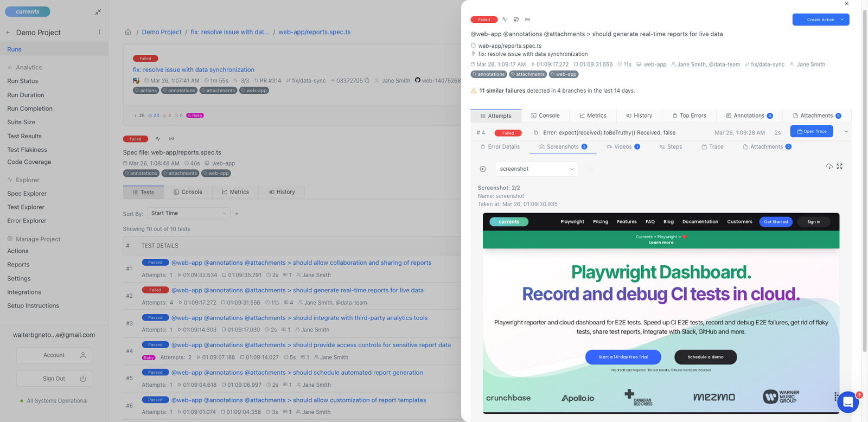This screenshot has height=422, width=868.
Task: Open test 'should schedule automated report generation'
Action: point(297,373)
